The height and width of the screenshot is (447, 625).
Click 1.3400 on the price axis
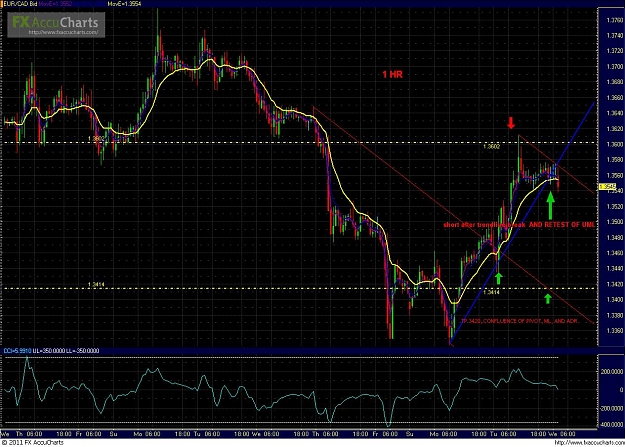[x=614, y=300]
